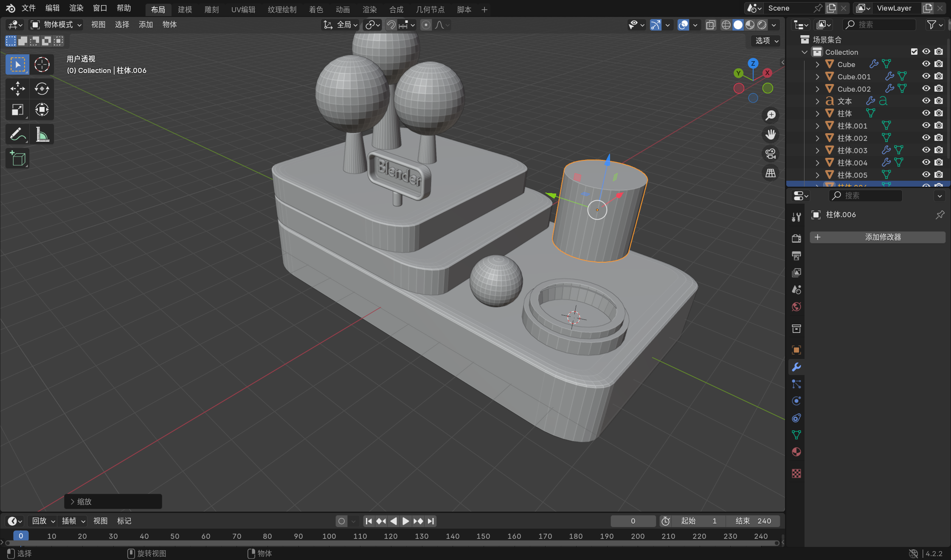951x560 pixels.
Task: Uncheck the Collection exclude checkbox
Action: [914, 52]
